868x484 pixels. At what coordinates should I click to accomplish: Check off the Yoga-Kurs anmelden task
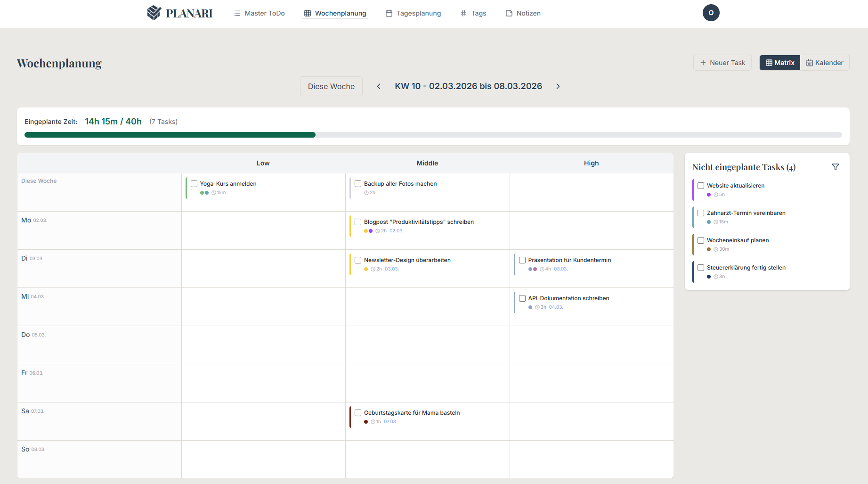tap(194, 184)
